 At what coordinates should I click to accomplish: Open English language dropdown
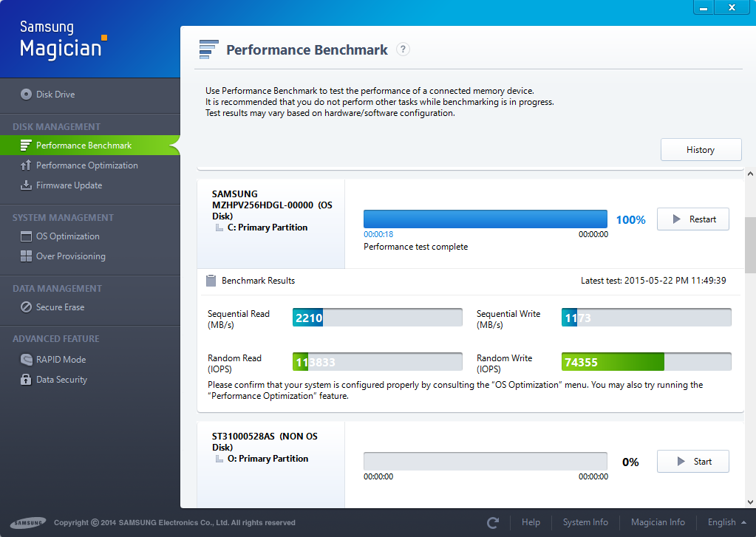click(x=726, y=522)
